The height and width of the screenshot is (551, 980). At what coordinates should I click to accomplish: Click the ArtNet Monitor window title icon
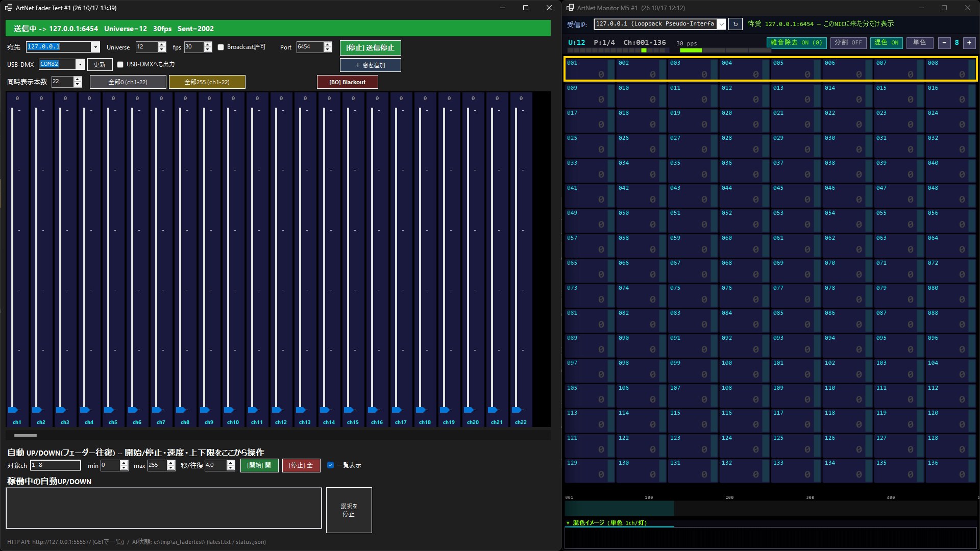570,8
